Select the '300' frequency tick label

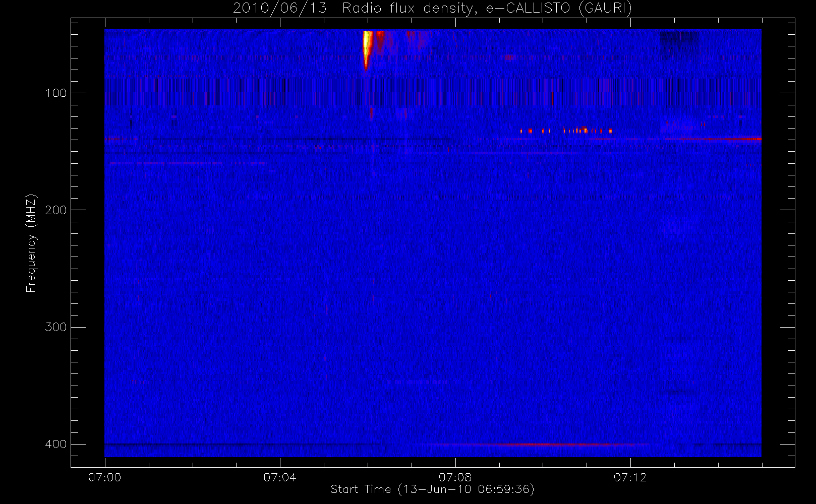(x=56, y=327)
